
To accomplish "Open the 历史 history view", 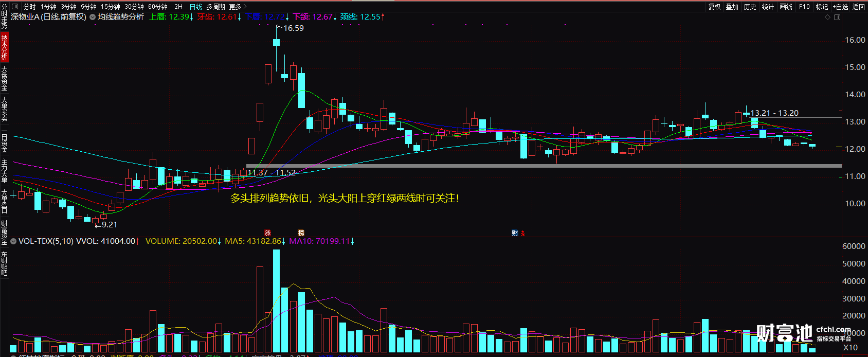I will click(x=750, y=7).
